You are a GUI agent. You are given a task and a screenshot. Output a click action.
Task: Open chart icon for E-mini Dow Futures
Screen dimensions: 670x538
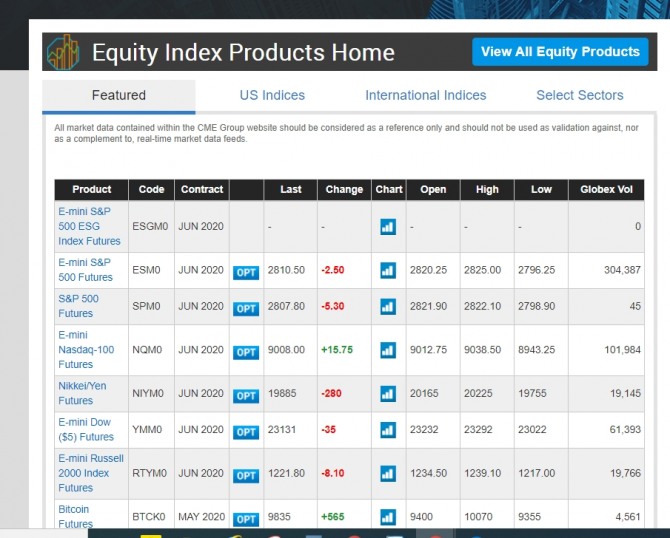[388, 430]
